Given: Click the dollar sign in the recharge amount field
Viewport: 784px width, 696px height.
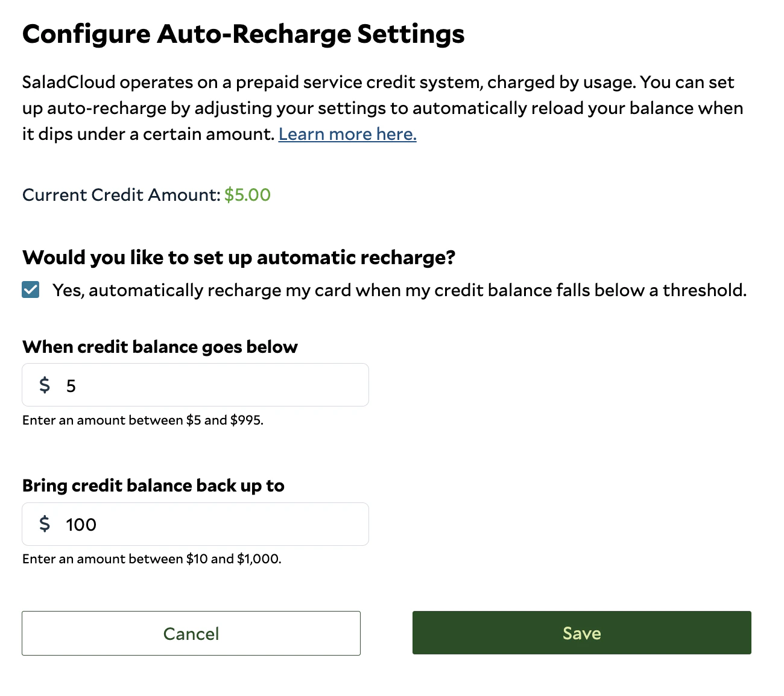Looking at the screenshot, I should (45, 524).
